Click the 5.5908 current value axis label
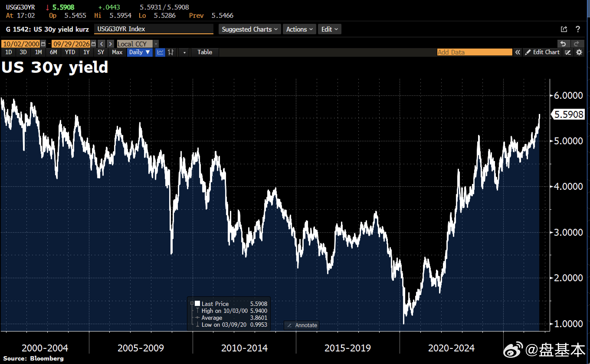 [x=568, y=114]
